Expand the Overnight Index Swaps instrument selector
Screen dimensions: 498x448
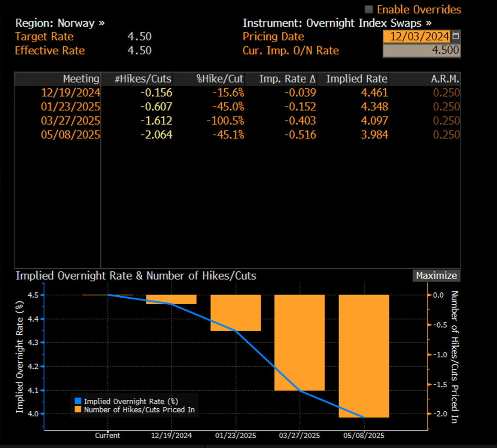(x=337, y=23)
